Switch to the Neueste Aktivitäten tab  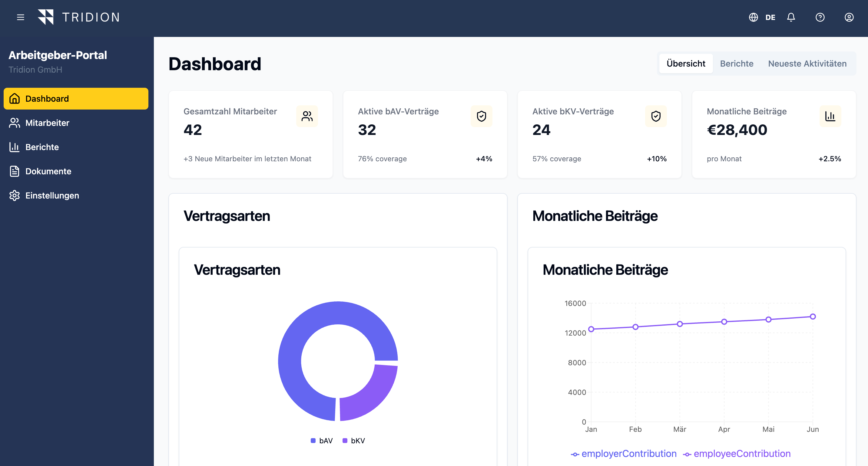click(807, 64)
